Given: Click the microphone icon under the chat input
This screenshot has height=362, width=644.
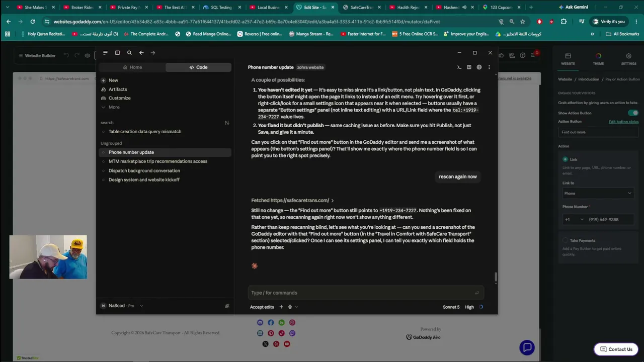Looking at the screenshot, I should [290, 307].
